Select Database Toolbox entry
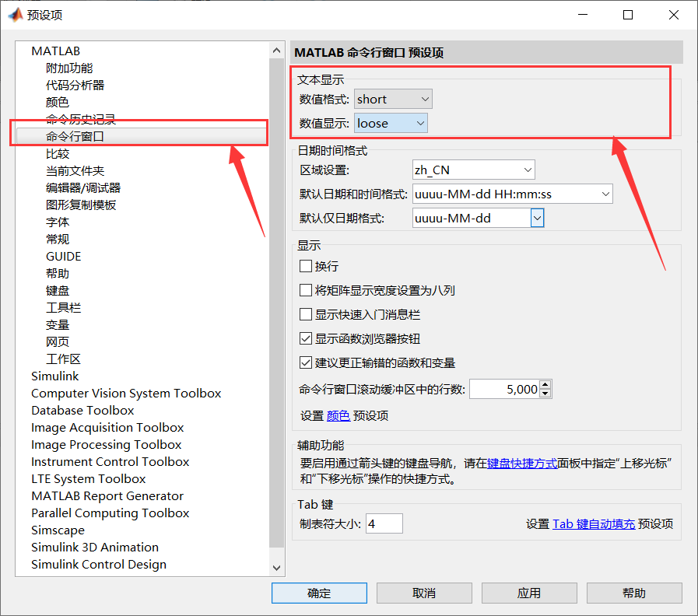Image resolution: width=698 pixels, height=616 pixels. coord(82,411)
